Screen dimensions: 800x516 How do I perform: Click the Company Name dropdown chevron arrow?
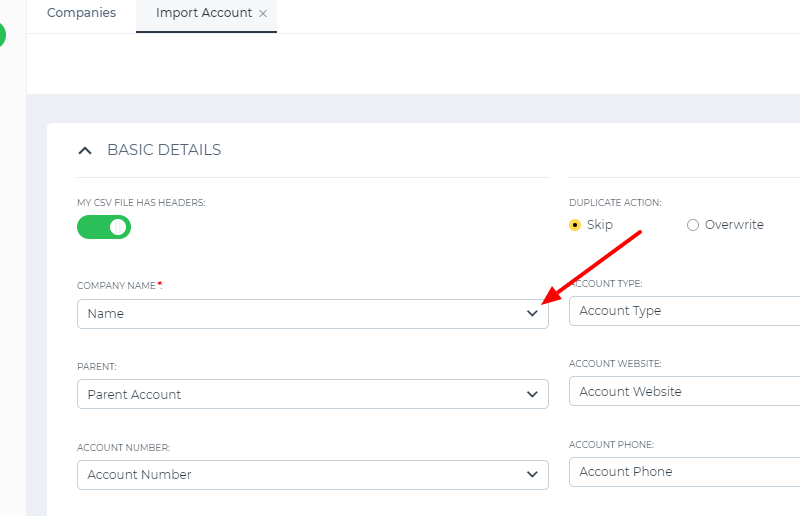click(x=532, y=313)
